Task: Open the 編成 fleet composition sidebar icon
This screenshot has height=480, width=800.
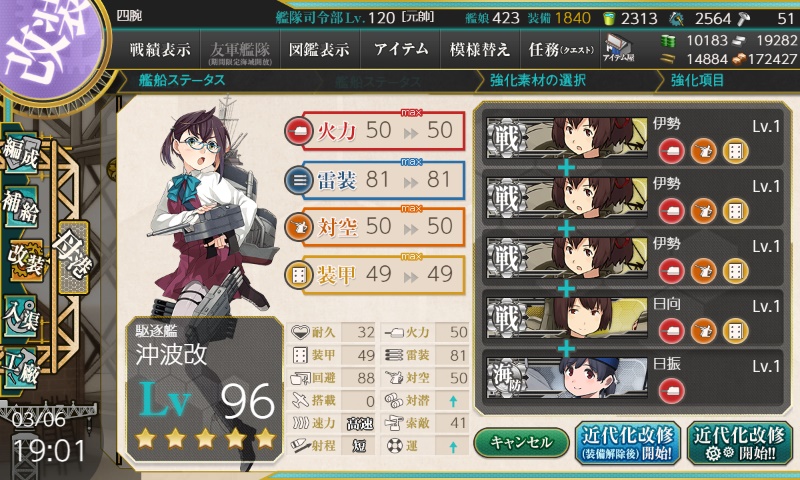Action: tap(22, 153)
